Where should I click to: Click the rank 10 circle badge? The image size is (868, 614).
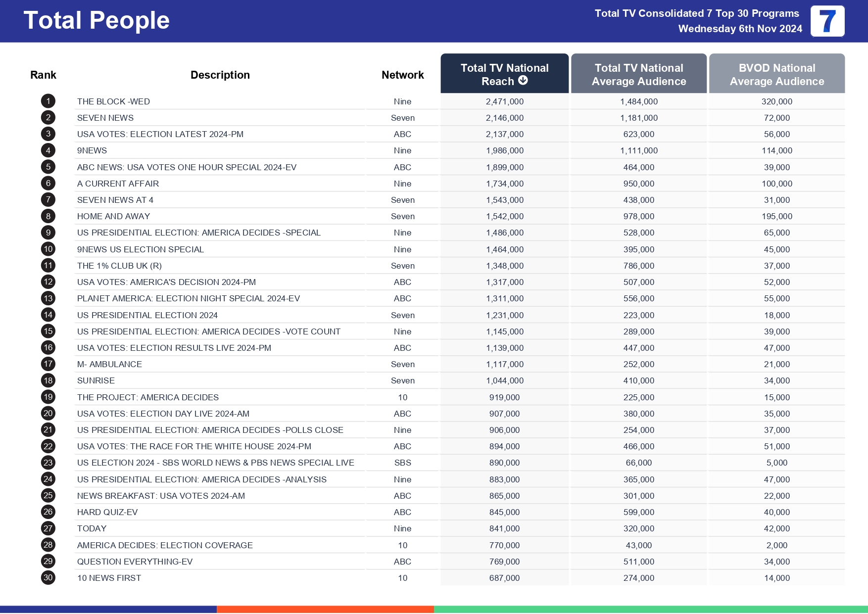[48, 249]
